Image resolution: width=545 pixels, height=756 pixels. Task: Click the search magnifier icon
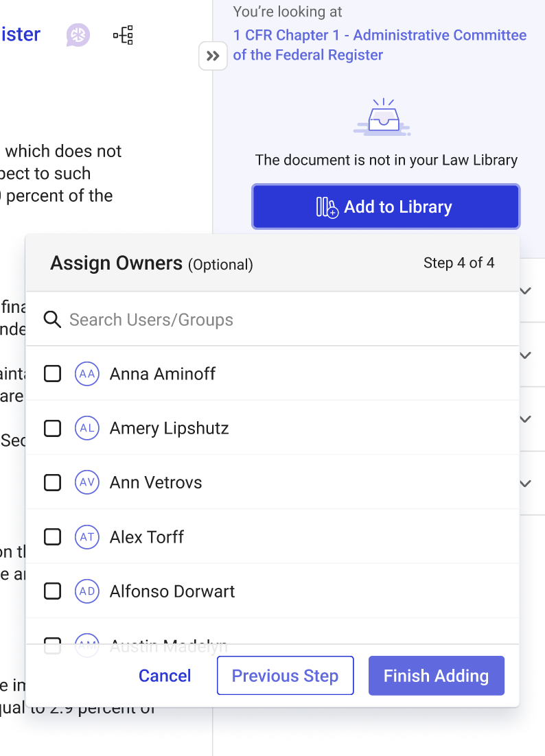point(52,319)
